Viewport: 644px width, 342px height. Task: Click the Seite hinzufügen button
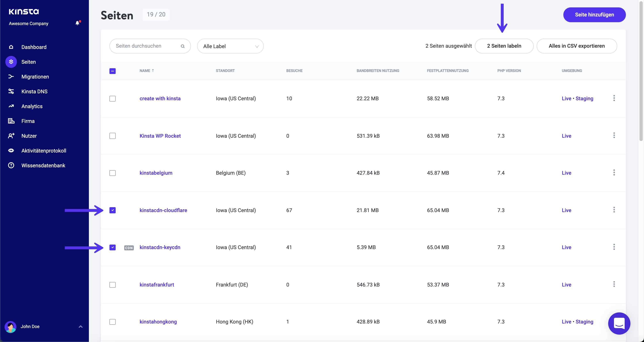coord(594,15)
